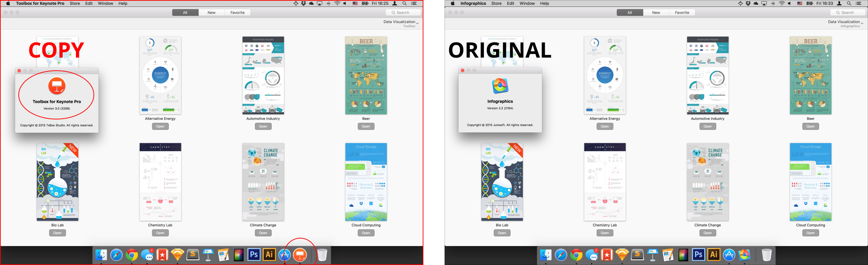Switch to Favorite tab in Infographics window

[x=682, y=12]
